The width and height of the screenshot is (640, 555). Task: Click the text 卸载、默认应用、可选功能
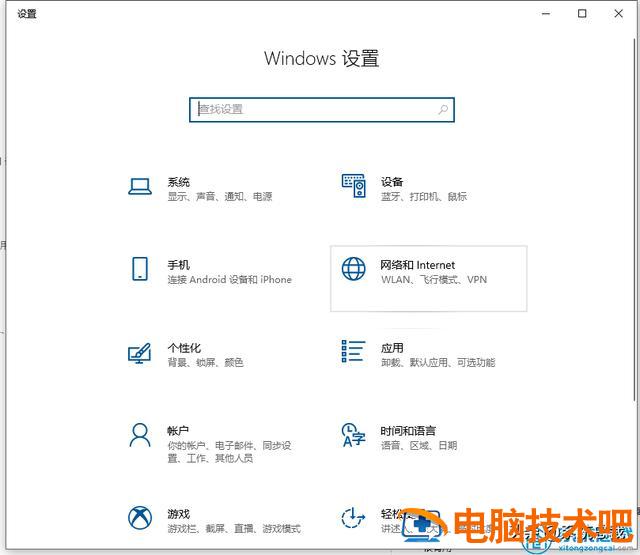click(438, 362)
